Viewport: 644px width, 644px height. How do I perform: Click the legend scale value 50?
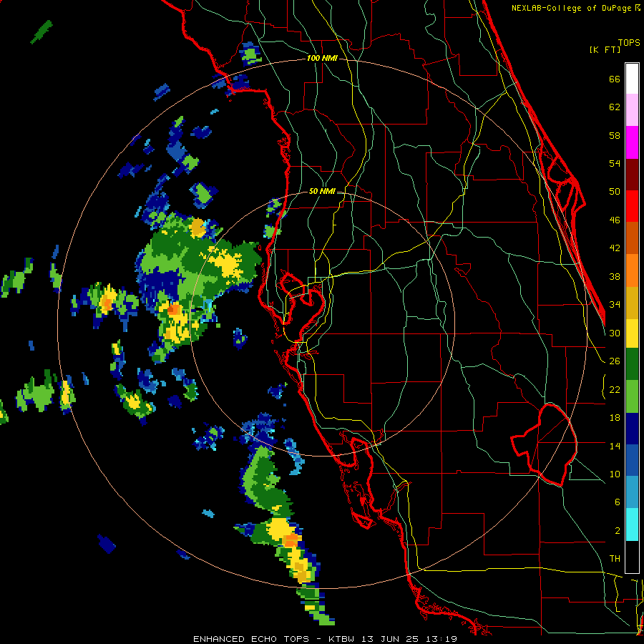coord(615,192)
